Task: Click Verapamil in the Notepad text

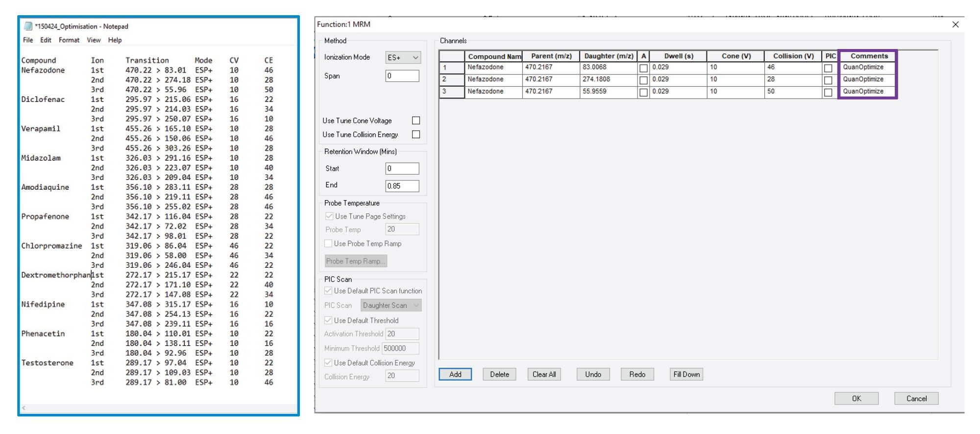Action: coord(41,129)
